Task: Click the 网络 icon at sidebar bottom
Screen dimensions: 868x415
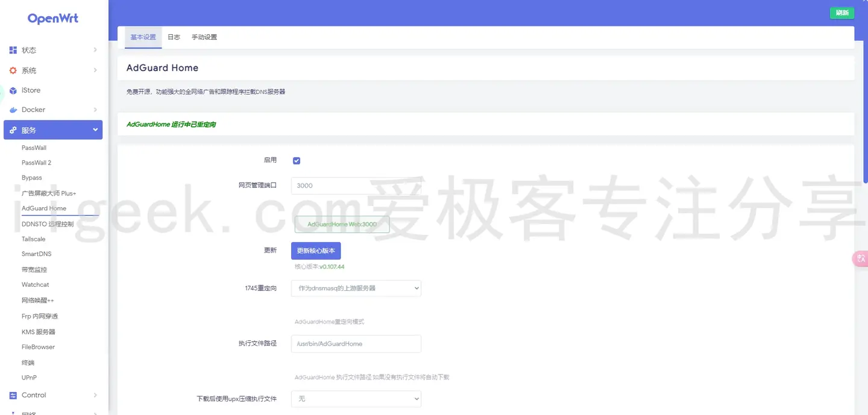Action: [x=13, y=413]
